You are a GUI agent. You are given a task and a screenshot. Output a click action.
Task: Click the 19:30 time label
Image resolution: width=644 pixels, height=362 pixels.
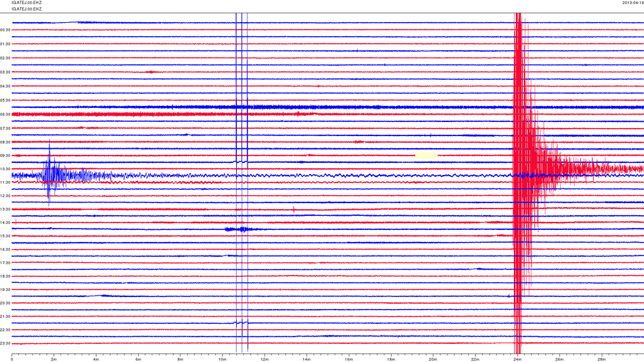coord(5,290)
